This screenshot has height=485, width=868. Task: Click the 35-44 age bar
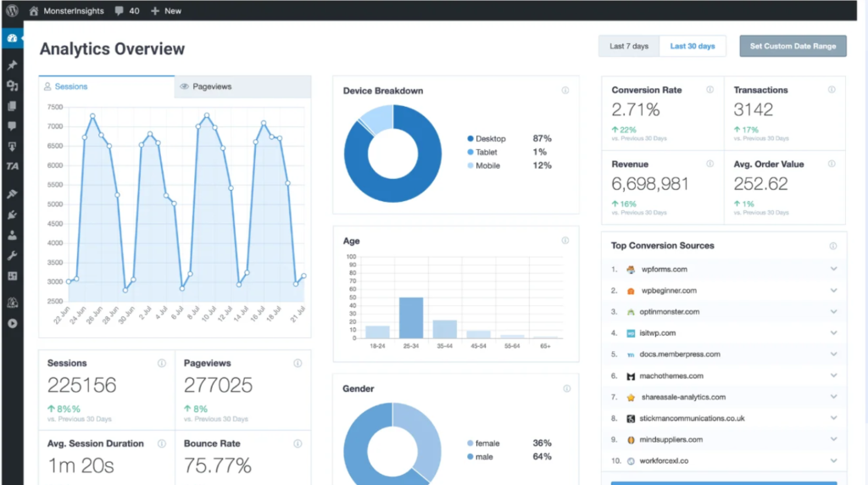(x=445, y=330)
